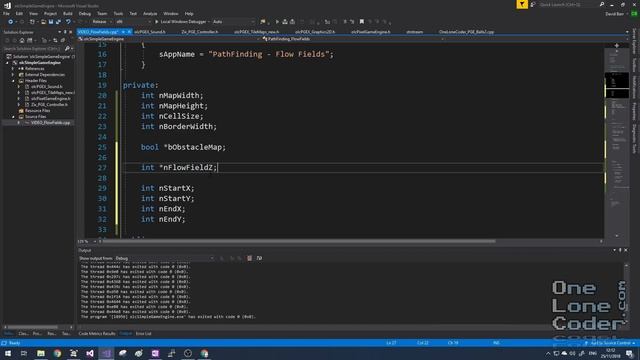The width and height of the screenshot is (640, 360).
Task: Open the Windows Start menu
Action: point(8,353)
